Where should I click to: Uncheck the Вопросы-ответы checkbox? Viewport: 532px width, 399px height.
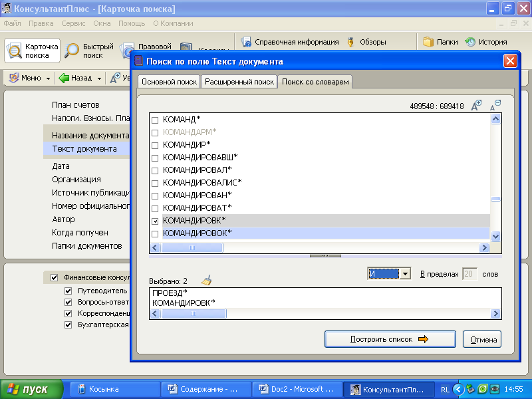click(x=68, y=302)
